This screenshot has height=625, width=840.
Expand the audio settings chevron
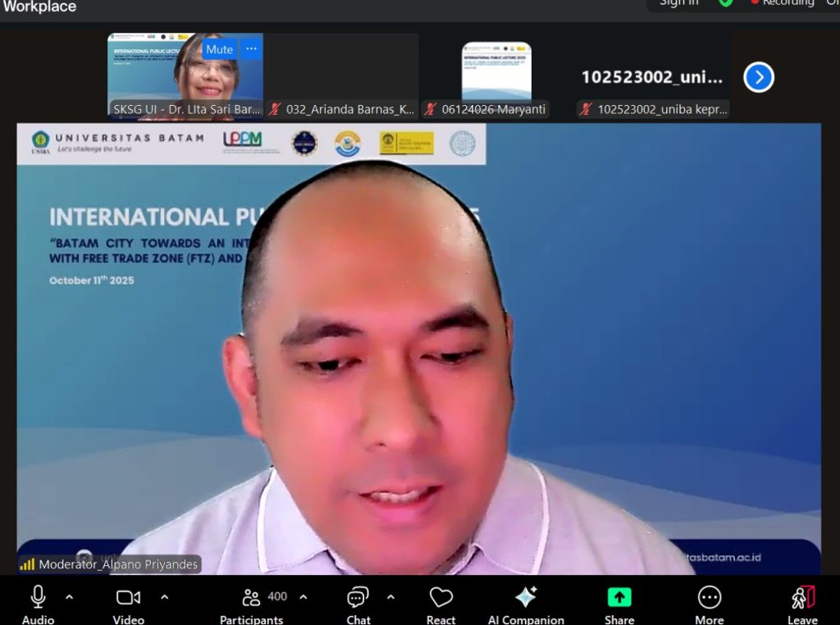pos(69,597)
